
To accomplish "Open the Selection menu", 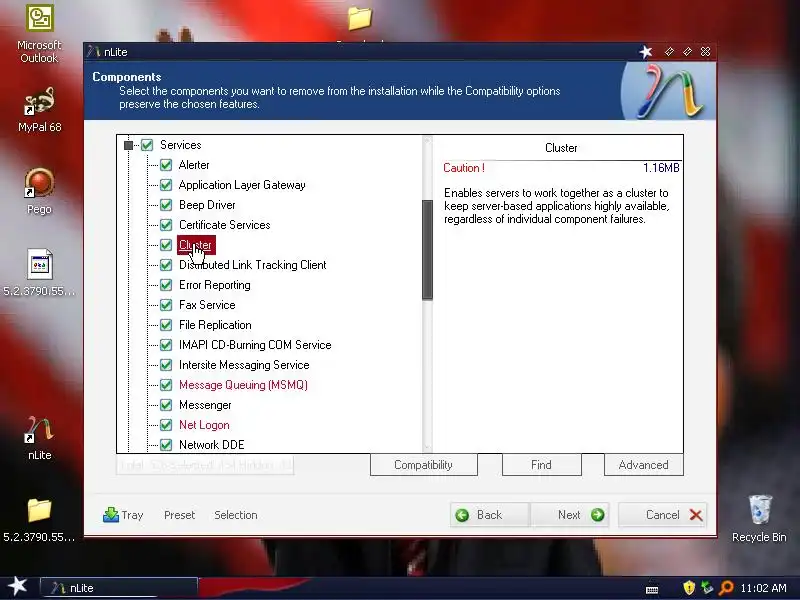I will pos(235,515).
